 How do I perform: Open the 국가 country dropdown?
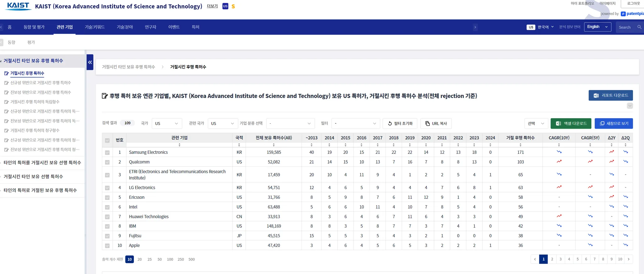tap(167, 123)
